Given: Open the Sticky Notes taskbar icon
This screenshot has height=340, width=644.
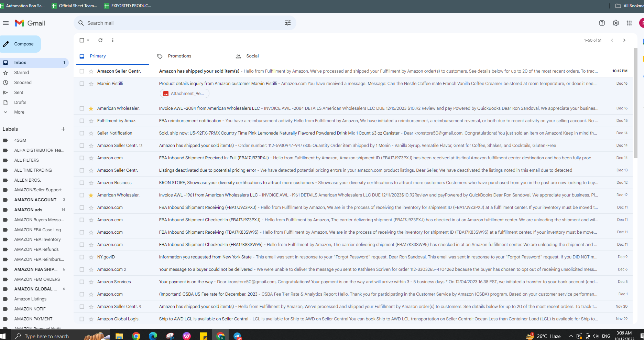Looking at the screenshot, I should point(204,336).
